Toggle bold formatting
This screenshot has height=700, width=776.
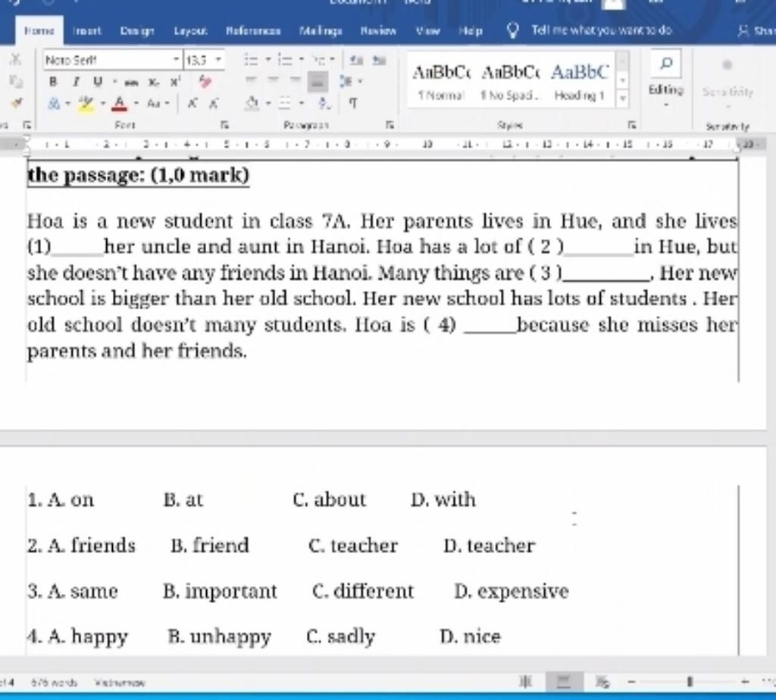click(54, 82)
